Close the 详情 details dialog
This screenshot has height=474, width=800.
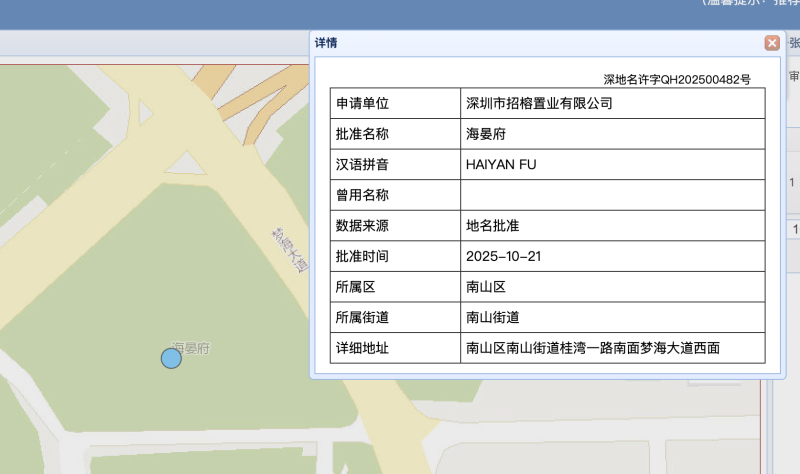tap(771, 43)
